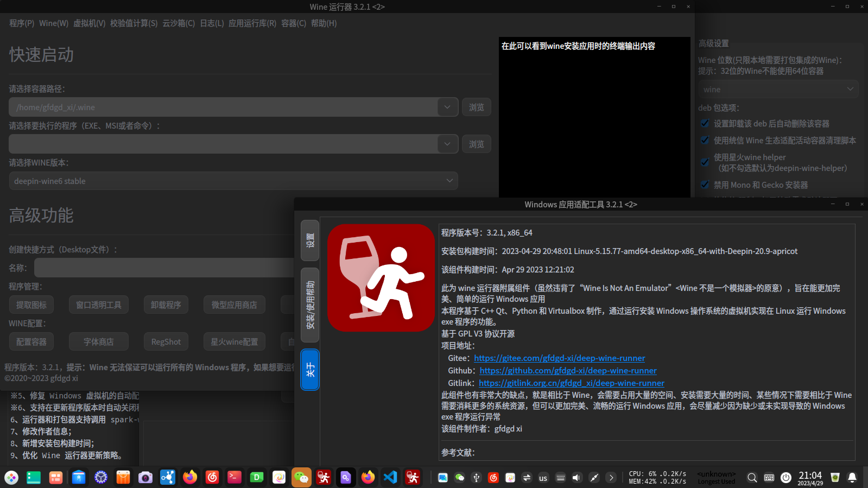Screen dimensions: 868x488
Task: Open the 云沙箱(C) menu
Action: point(179,23)
